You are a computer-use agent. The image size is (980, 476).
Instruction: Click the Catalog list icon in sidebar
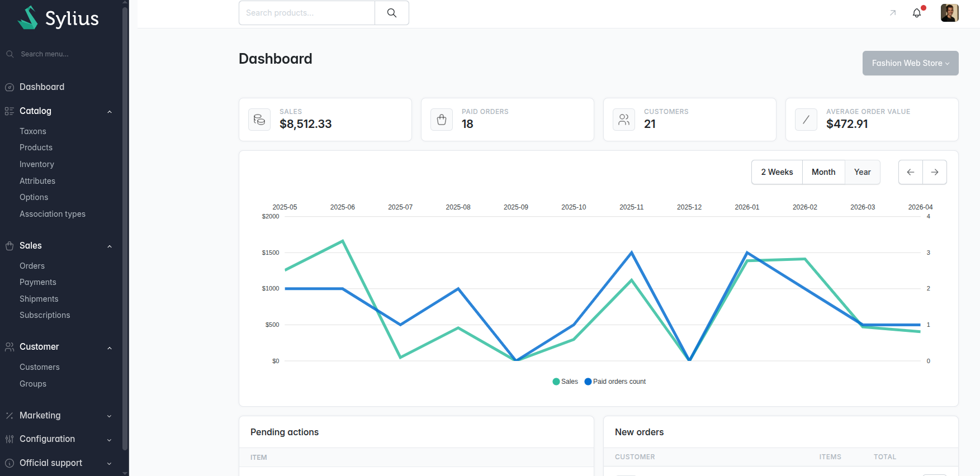(x=10, y=111)
